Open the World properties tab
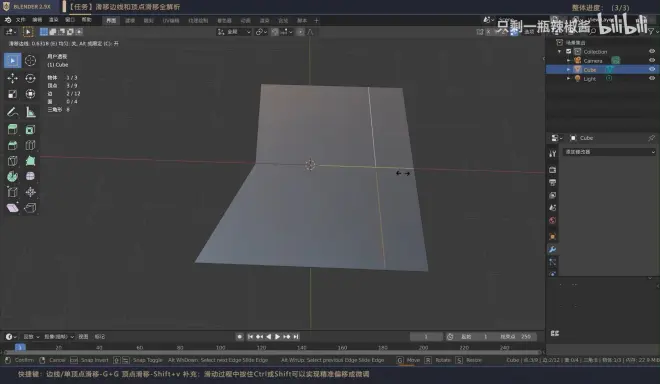Image resolution: width=660 pixels, height=384 pixels. (x=553, y=221)
